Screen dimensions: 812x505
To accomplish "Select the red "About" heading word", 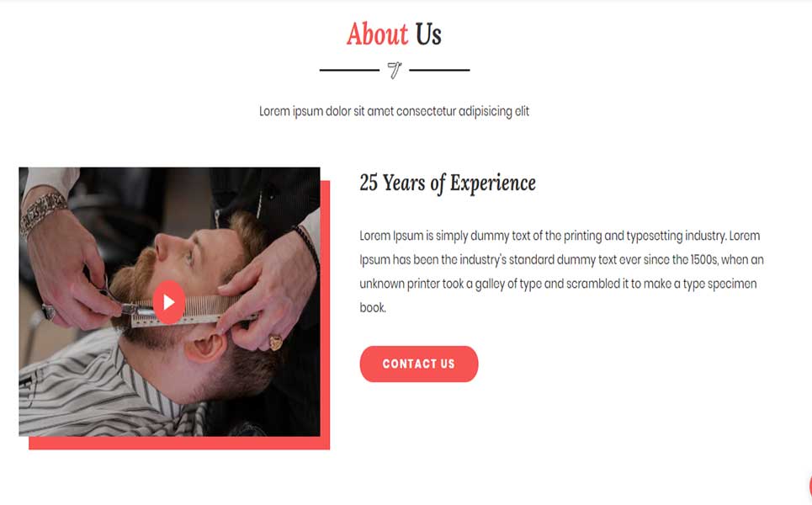I will tap(377, 35).
